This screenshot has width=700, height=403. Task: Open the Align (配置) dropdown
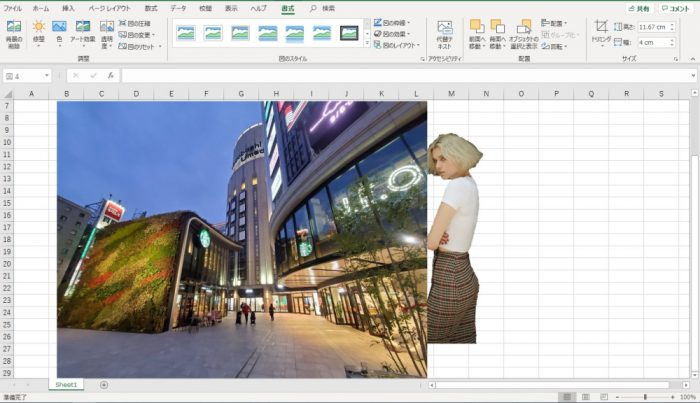[554, 23]
